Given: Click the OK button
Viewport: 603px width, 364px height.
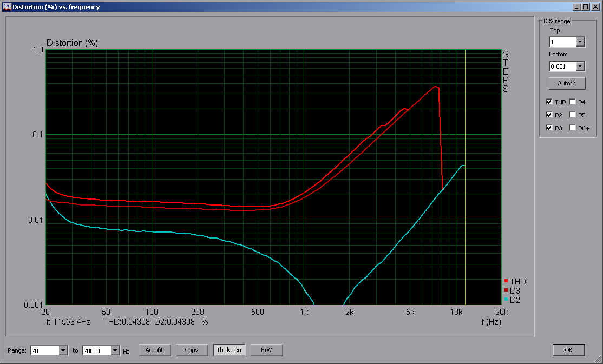Looking at the screenshot, I should pos(568,350).
